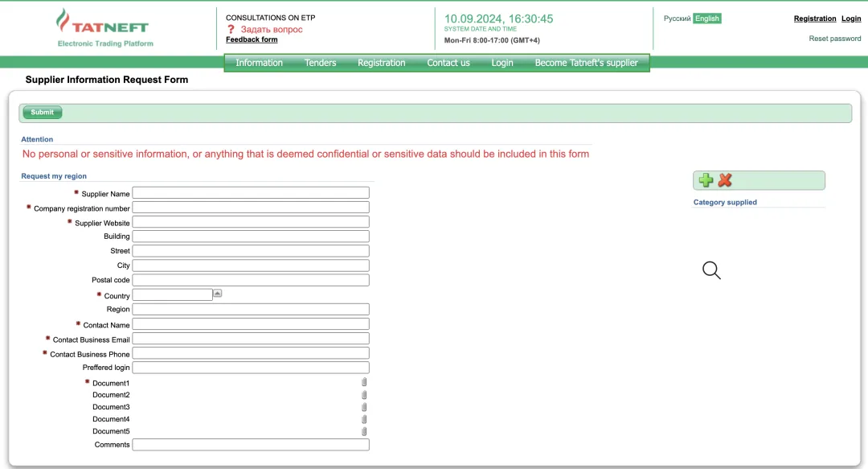Click the paperclip icon next to Document5

[364, 431]
